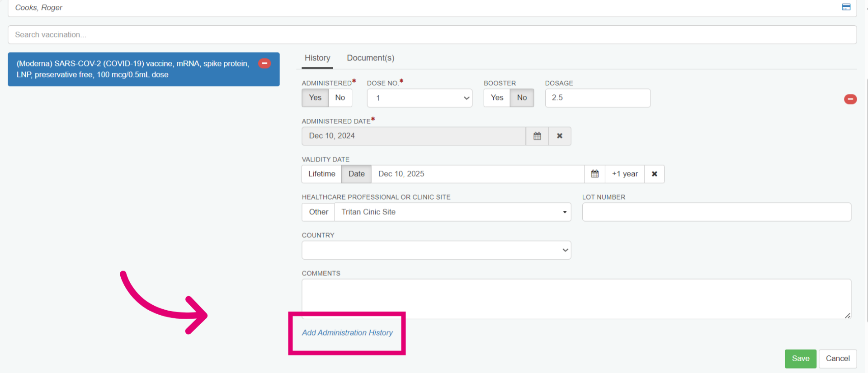Click the Administered Date field showing Dec 10, 2024

point(414,136)
